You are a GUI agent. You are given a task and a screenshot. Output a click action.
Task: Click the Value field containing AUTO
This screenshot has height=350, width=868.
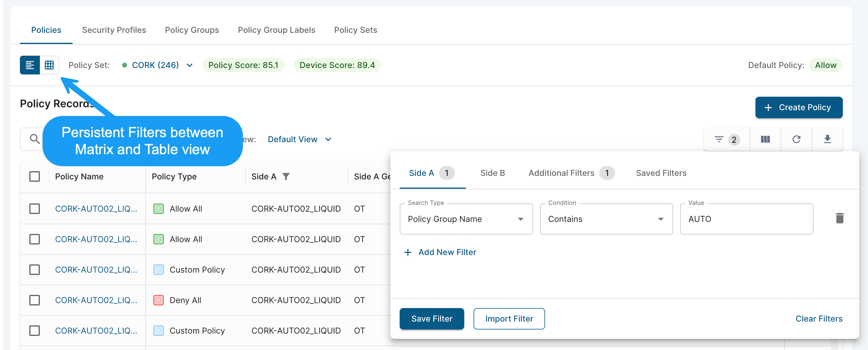746,219
